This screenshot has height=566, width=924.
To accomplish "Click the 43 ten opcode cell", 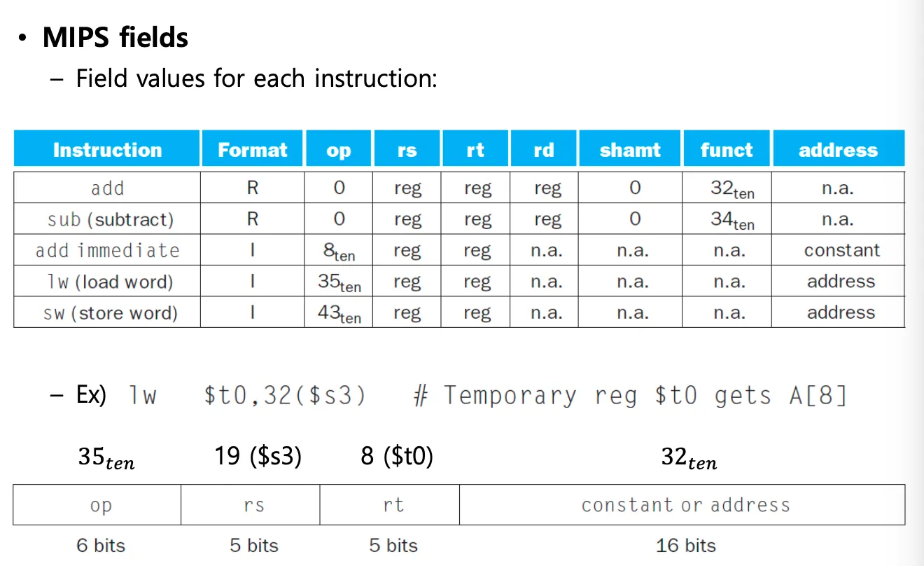I will click(339, 314).
